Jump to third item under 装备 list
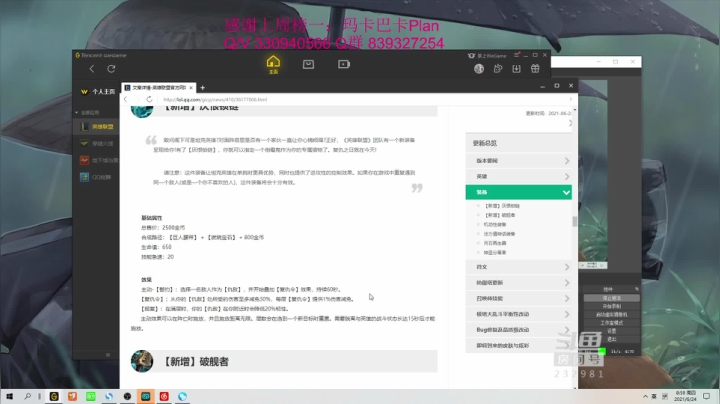The width and height of the screenshot is (720, 404). (495, 224)
